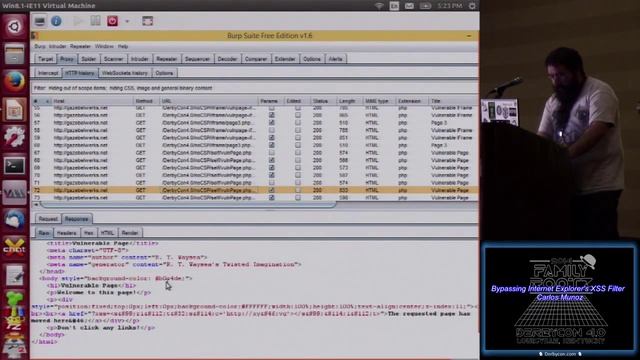This screenshot has height=360, width=640.
Task: Open System Settings wrench-and-gear icon
Action: point(14,137)
